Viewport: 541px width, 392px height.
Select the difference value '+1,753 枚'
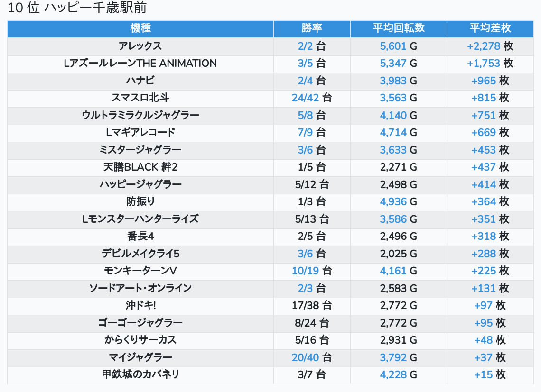pos(490,64)
